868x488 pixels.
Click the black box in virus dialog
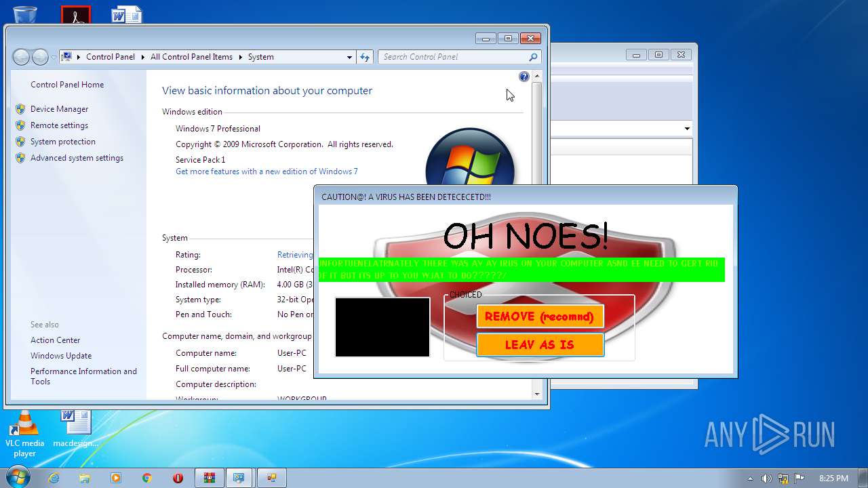(382, 327)
